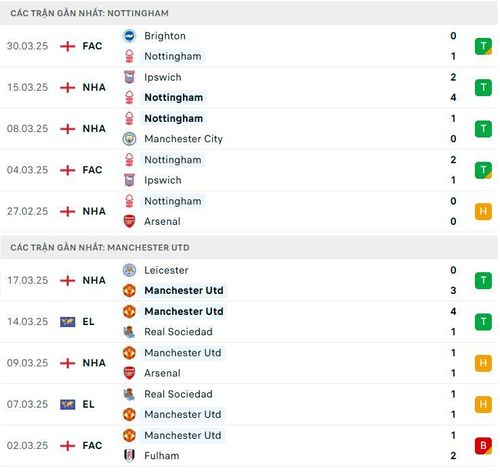Click the red B badge for Fulham match
Image resolution: width=500 pixels, height=472 pixels.
click(483, 446)
